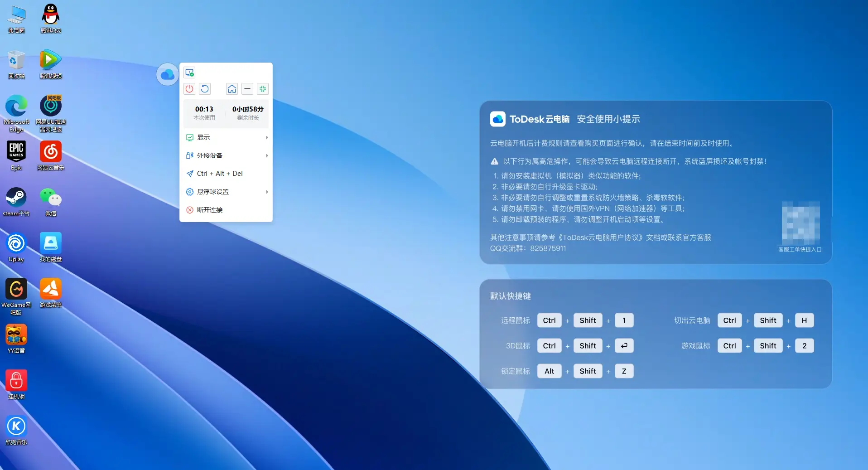Select the 网易云音乐 desktop icon
This screenshot has width=868, height=470.
(x=51, y=156)
